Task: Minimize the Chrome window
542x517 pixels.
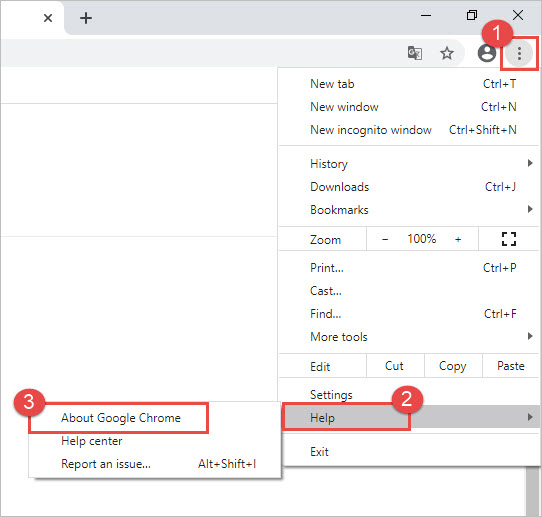Action: click(426, 15)
